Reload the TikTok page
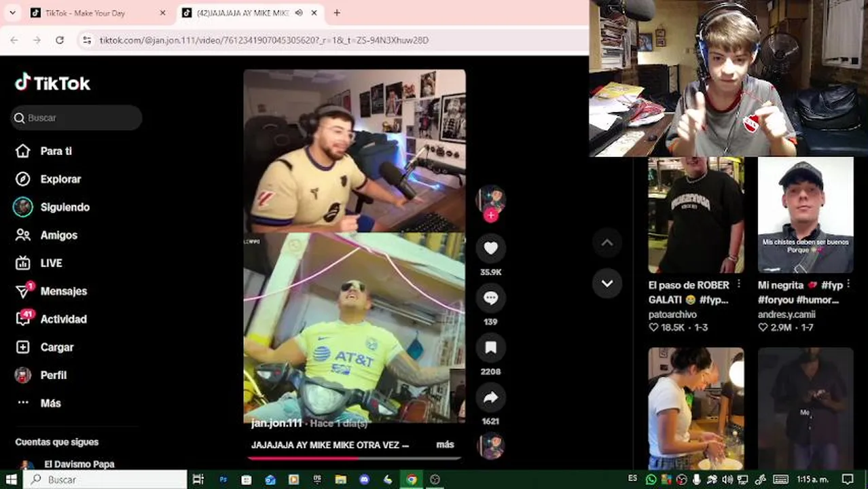The width and height of the screenshot is (868, 489). point(60,40)
